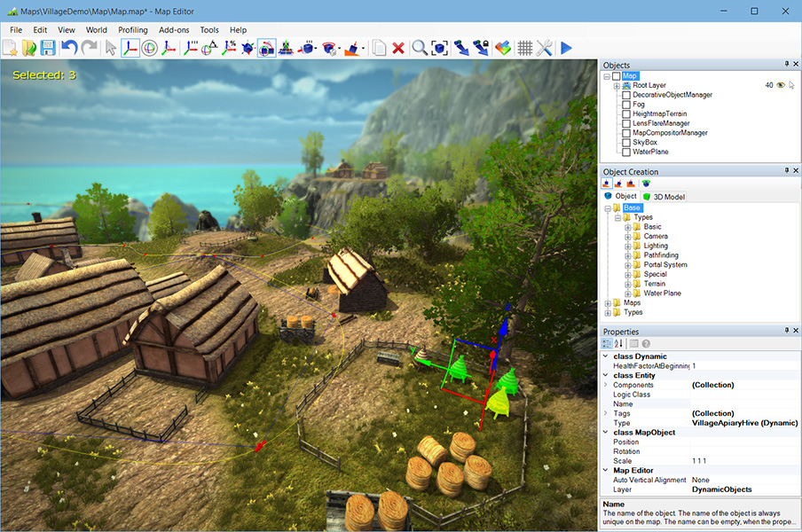Create a new map with the toolbar icon
802x532 pixels.
coord(10,48)
